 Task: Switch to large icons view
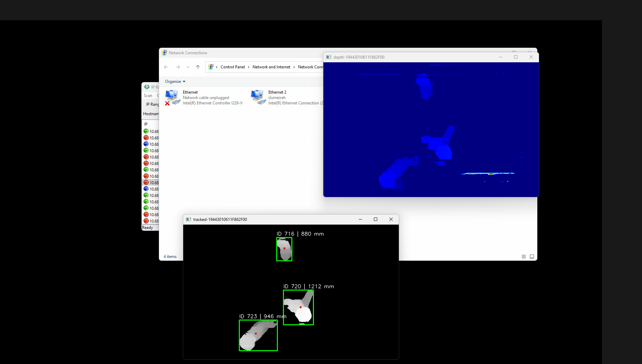(532, 257)
